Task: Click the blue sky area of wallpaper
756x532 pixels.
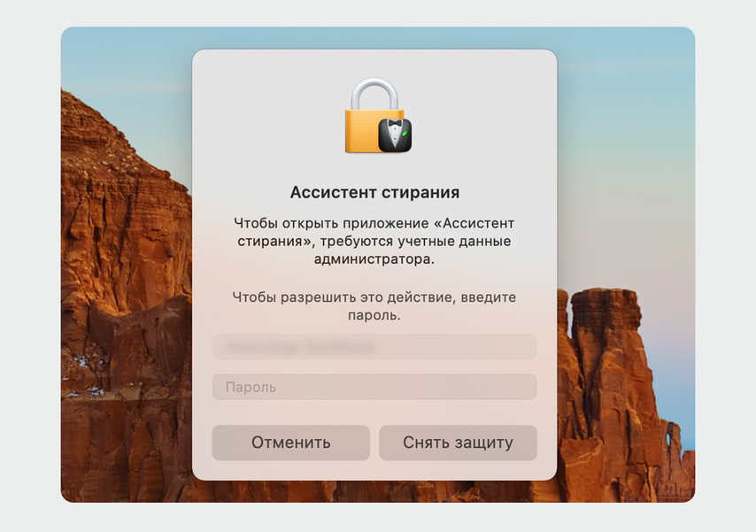Action: coord(627,120)
